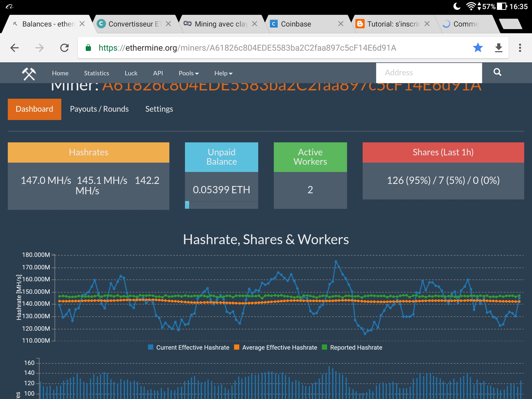Click the ethermine pickaxe logo
Screen dimensions: 532x399
pos(29,74)
